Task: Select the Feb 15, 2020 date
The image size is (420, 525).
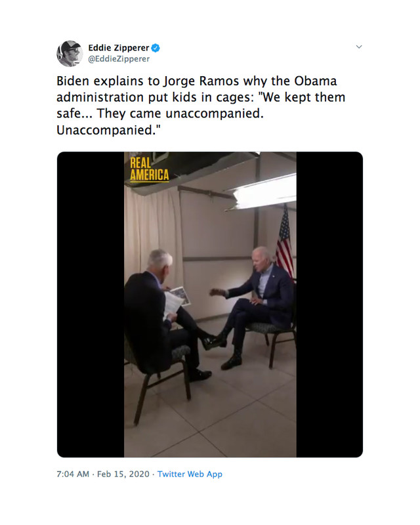Action: (x=123, y=474)
